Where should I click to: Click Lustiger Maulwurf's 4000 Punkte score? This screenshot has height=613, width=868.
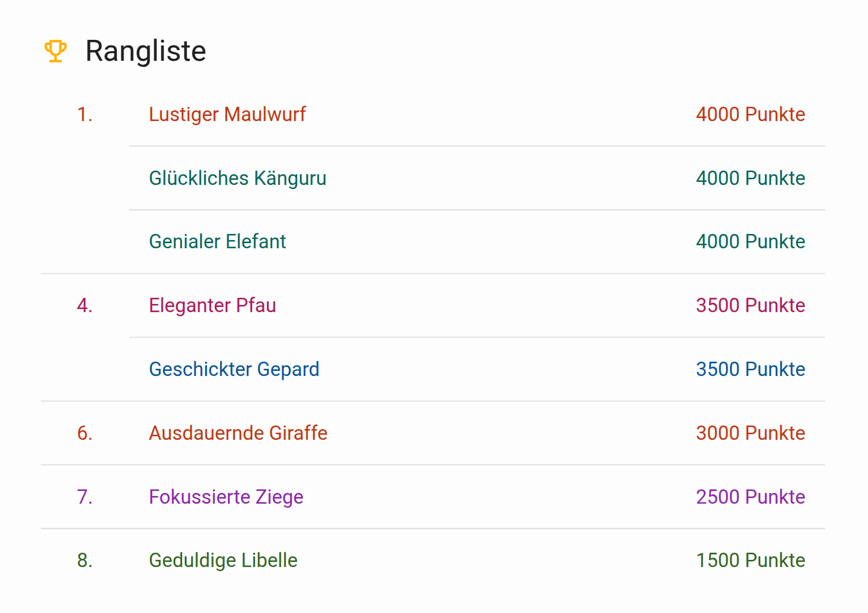click(750, 114)
